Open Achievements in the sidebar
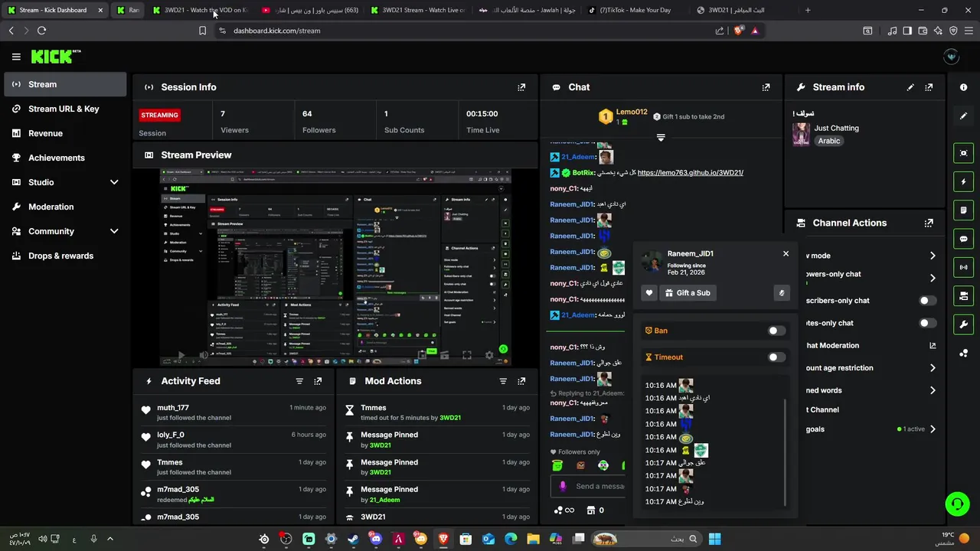This screenshot has width=980, height=551. point(65,158)
